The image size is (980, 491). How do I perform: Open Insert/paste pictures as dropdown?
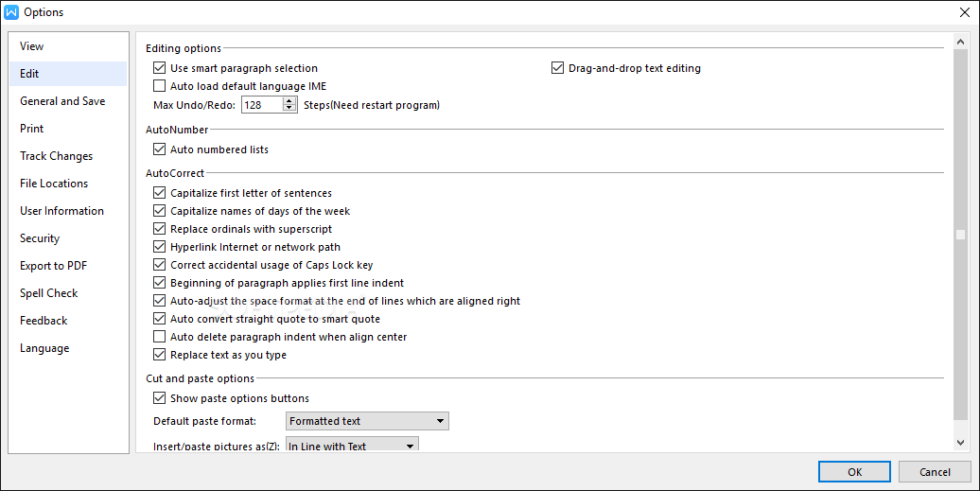pyautogui.click(x=352, y=446)
